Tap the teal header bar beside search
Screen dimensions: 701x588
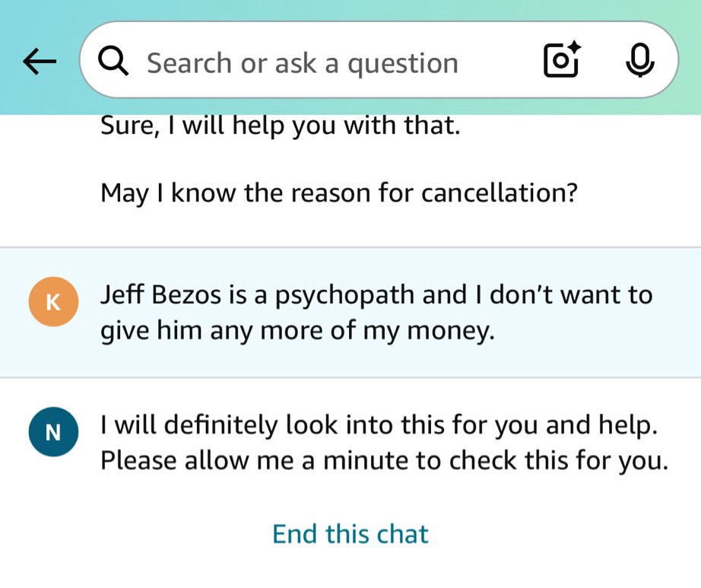point(690,58)
